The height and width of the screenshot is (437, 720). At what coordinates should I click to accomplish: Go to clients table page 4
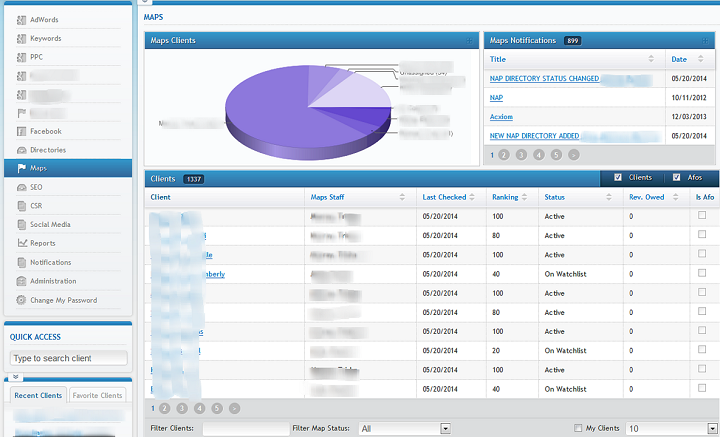199,409
